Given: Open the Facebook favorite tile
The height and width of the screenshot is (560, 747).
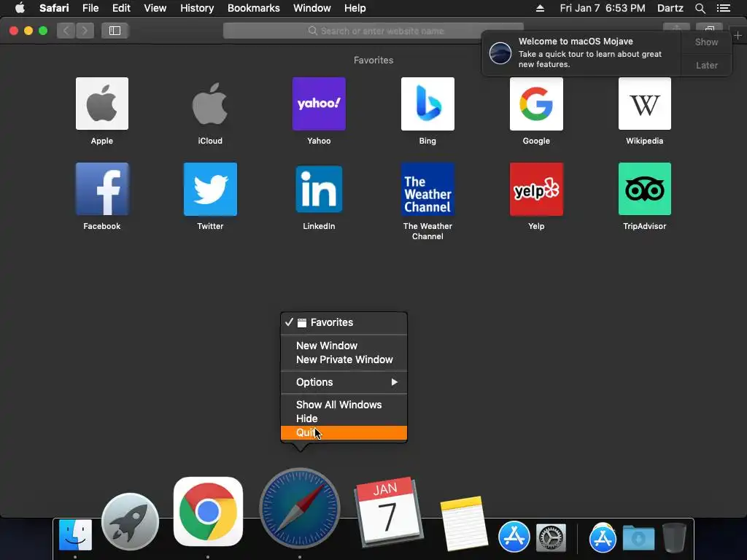Looking at the screenshot, I should click(x=102, y=189).
